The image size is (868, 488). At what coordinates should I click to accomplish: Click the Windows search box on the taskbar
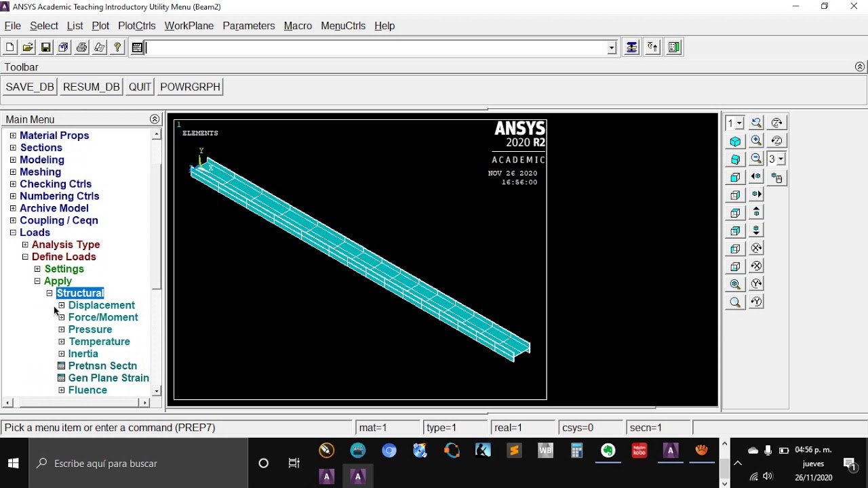coord(140,464)
